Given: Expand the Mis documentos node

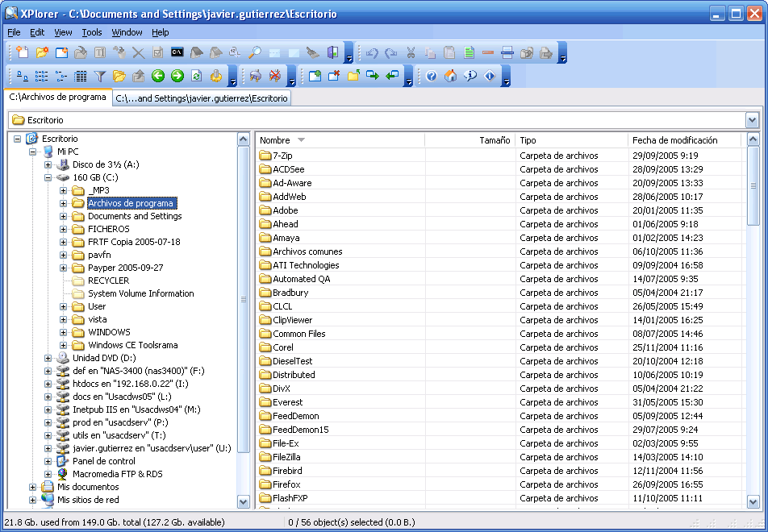Looking at the screenshot, I should [x=33, y=487].
